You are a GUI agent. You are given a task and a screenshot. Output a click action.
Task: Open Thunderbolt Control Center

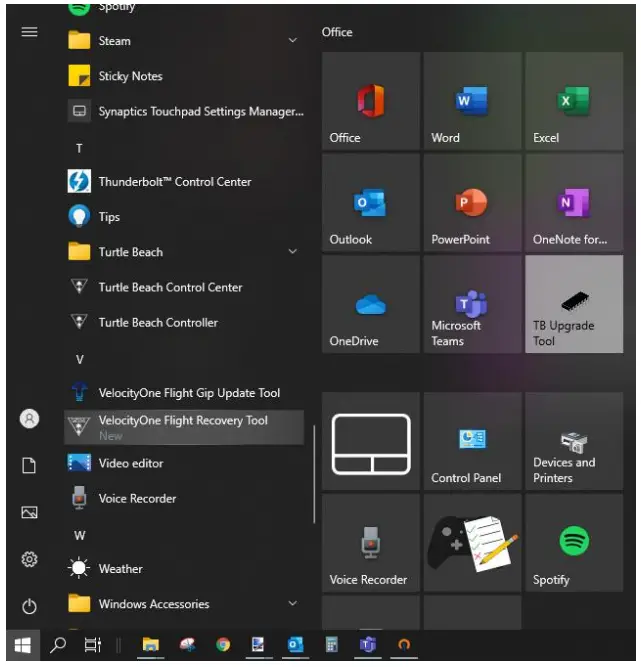coord(184,182)
